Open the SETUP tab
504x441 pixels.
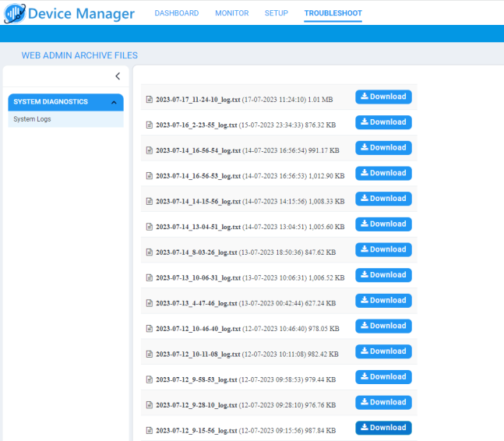coord(276,13)
